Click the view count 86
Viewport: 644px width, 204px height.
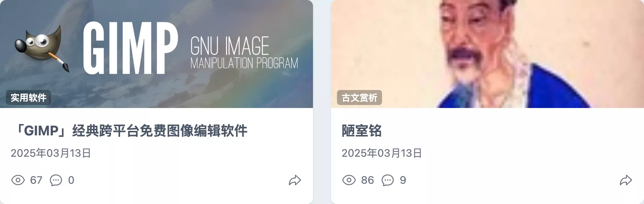(367, 180)
